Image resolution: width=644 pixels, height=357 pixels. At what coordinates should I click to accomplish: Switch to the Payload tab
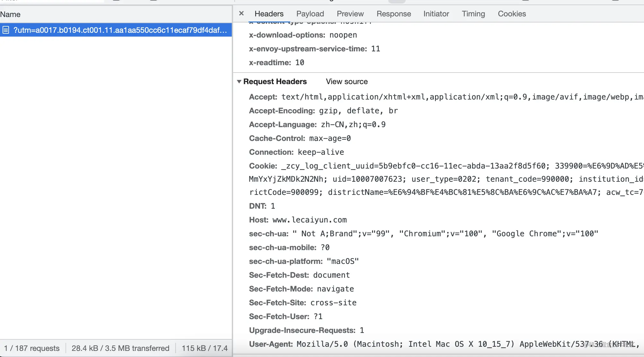[309, 14]
